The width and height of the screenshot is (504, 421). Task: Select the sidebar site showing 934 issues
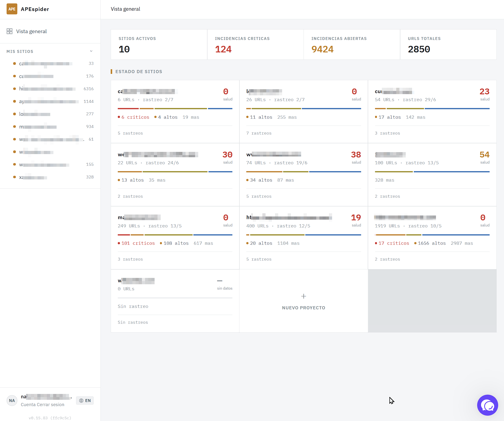[53, 127]
